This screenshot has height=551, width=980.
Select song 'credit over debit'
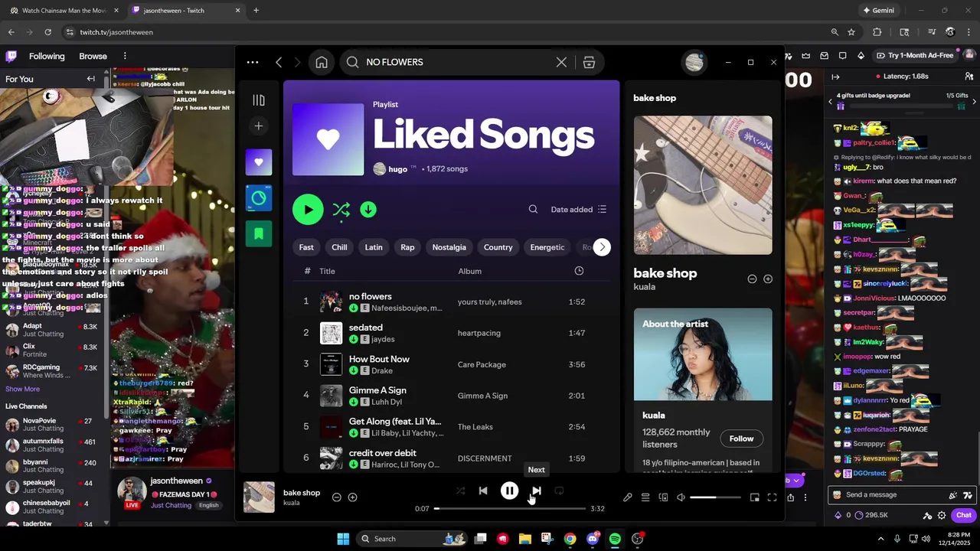[x=383, y=452]
